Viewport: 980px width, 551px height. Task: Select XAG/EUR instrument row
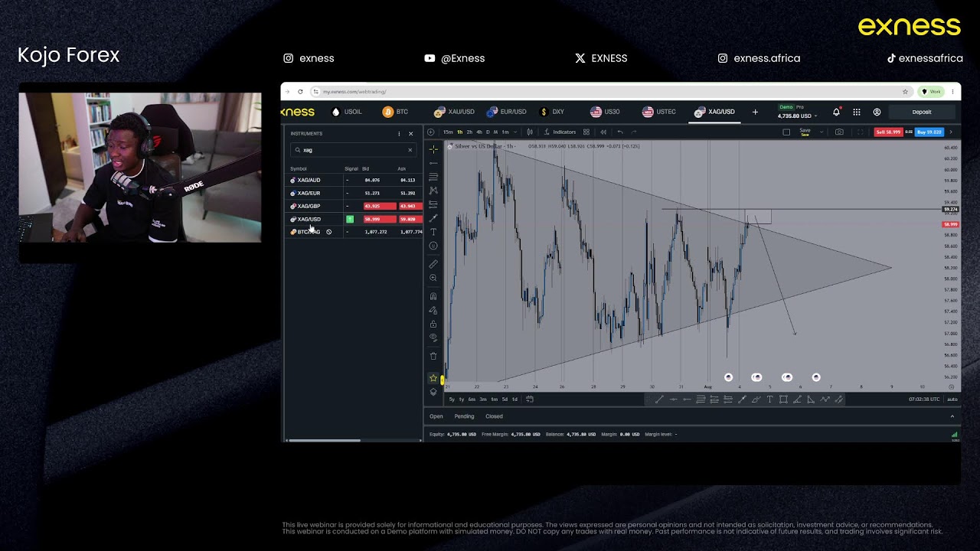[x=355, y=193]
